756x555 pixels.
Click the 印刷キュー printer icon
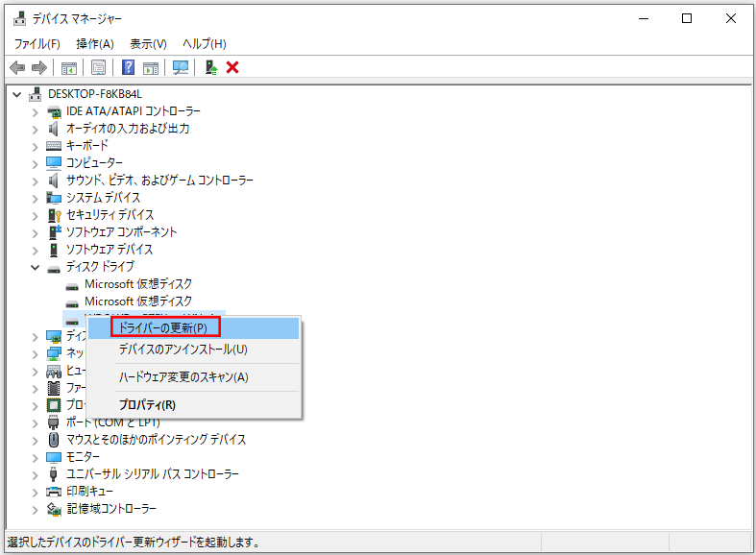click(x=54, y=492)
